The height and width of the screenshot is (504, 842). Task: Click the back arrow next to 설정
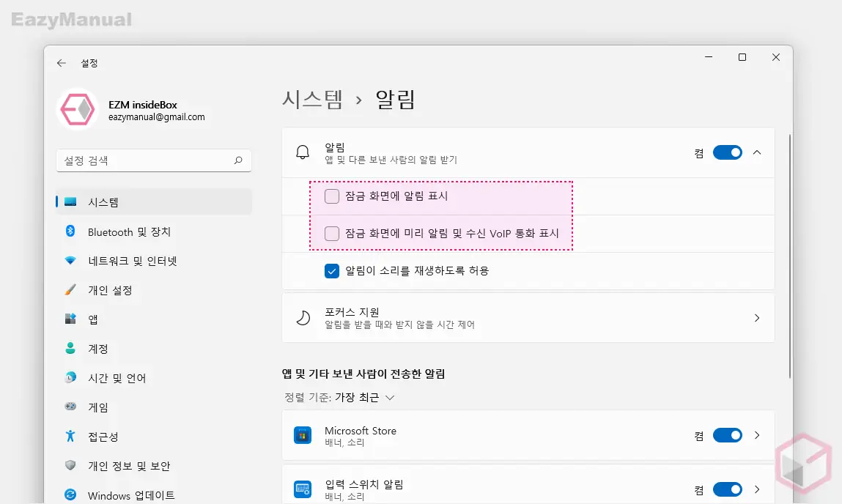click(x=61, y=63)
